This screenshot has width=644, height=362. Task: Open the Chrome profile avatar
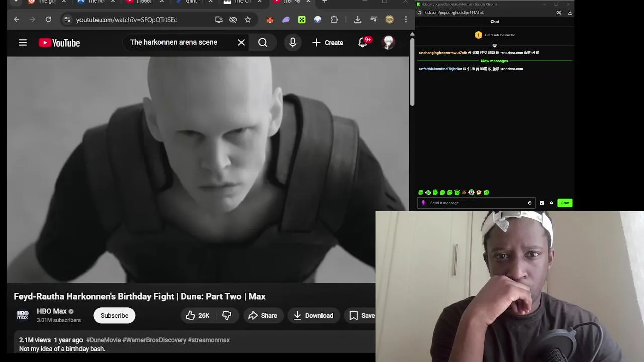tap(390, 20)
